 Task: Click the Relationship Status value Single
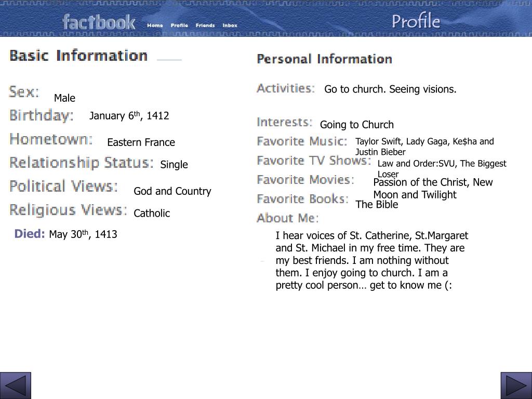(x=174, y=165)
